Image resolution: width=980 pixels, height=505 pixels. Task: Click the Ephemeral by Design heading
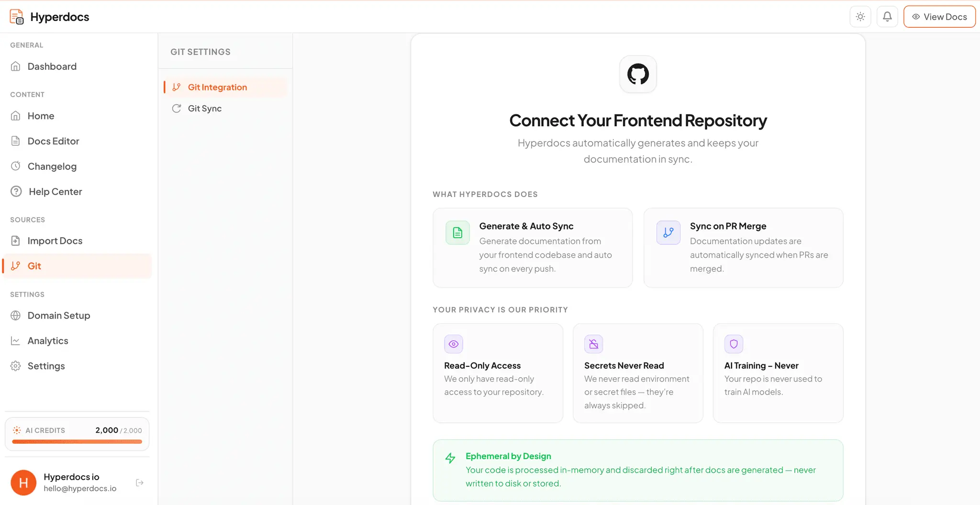click(508, 456)
